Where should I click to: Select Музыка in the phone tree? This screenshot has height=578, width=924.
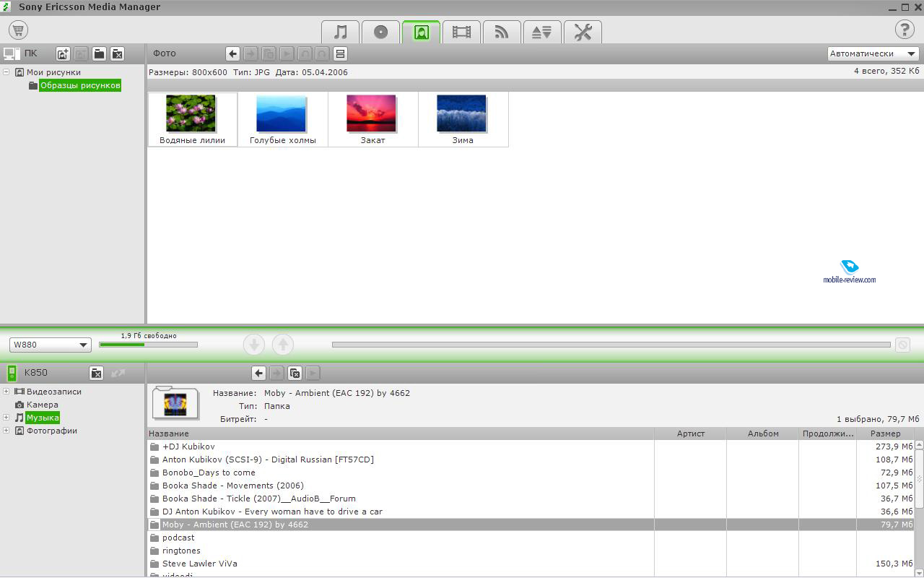pos(43,418)
